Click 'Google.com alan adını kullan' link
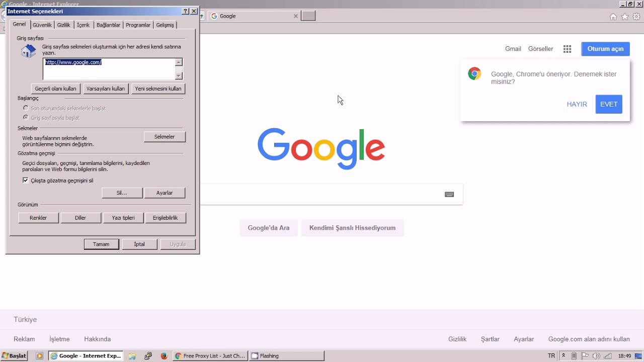644x362 pixels. (x=589, y=339)
